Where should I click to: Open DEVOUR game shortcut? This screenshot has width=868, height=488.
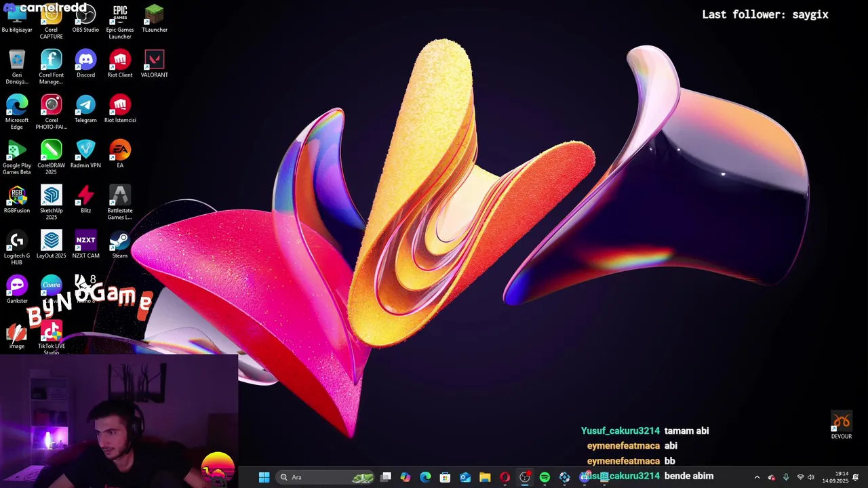tap(842, 426)
